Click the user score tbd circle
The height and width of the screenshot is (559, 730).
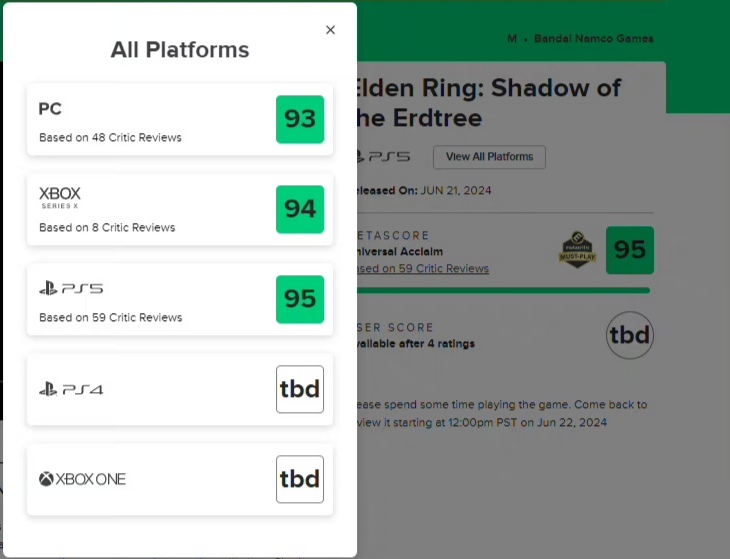click(629, 335)
